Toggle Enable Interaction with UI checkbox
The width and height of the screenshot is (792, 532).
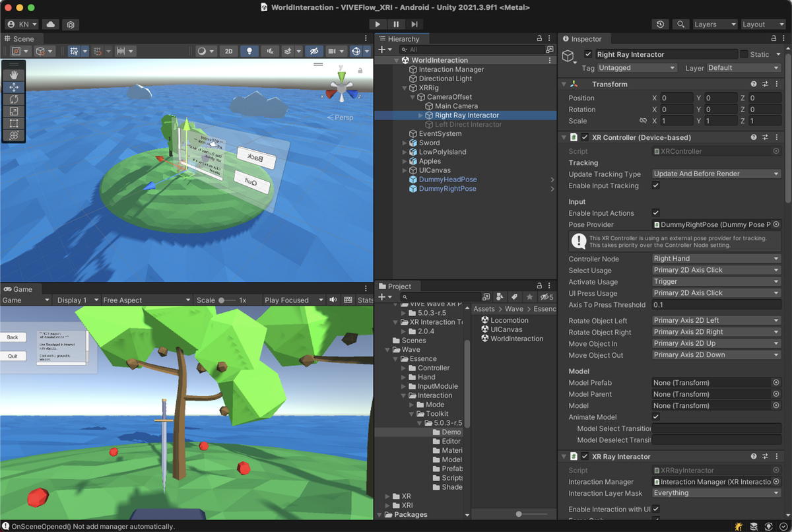[x=655, y=509]
